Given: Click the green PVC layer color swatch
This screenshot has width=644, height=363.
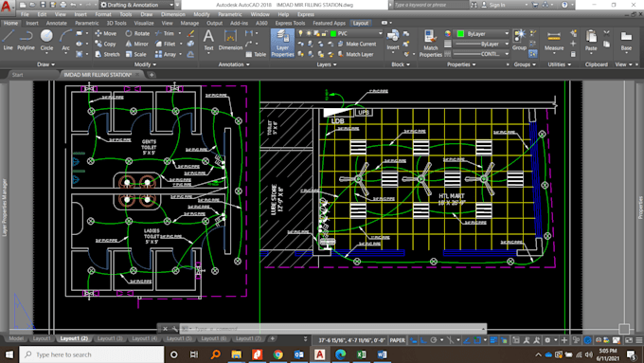Looking at the screenshot, I should tap(333, 33).
